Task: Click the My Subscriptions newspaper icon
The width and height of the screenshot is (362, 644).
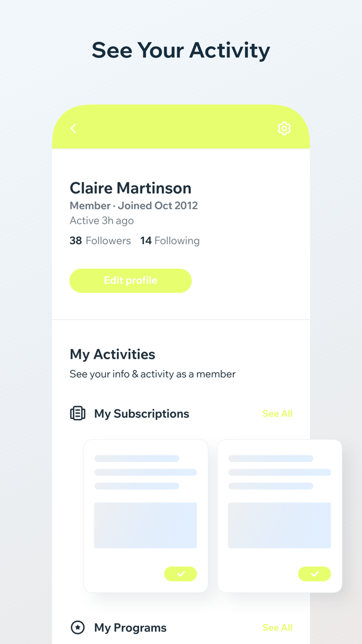Action: tap(77, 413)
